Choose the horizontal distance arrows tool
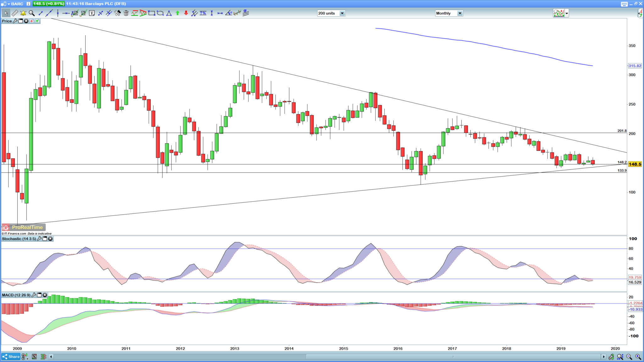 coord(220,13)
